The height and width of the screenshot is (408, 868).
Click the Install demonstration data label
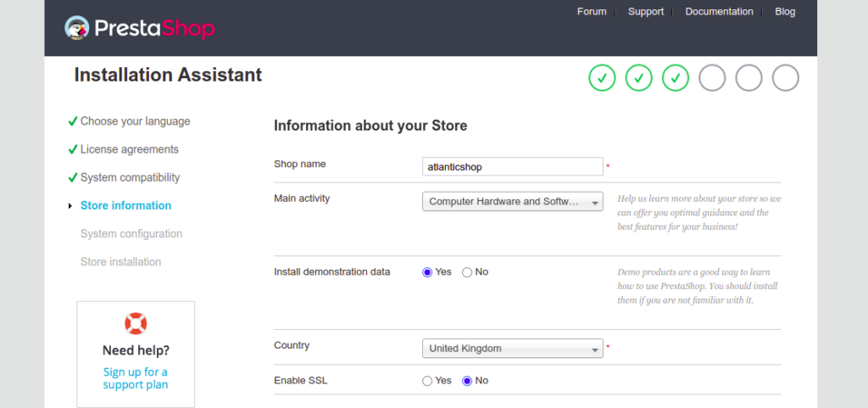pos(332,271)
